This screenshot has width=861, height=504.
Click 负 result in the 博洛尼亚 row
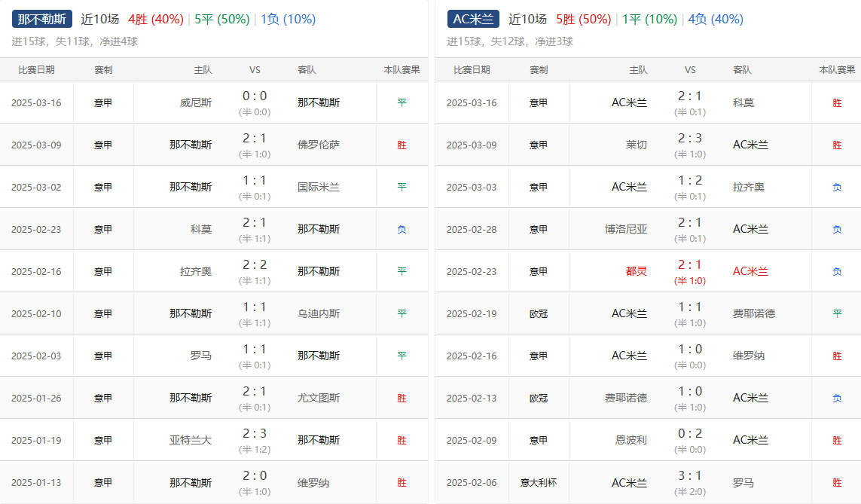click(x=838, y=230)
